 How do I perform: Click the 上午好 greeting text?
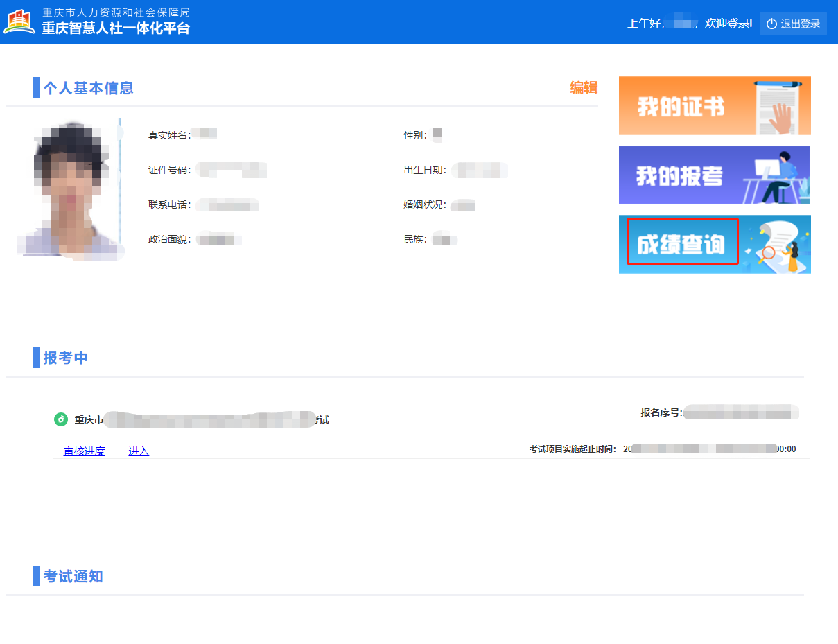[646, 24]
